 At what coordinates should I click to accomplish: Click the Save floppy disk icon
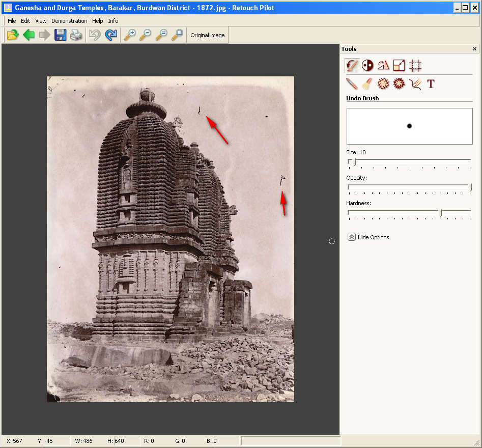tap(61, 35)
